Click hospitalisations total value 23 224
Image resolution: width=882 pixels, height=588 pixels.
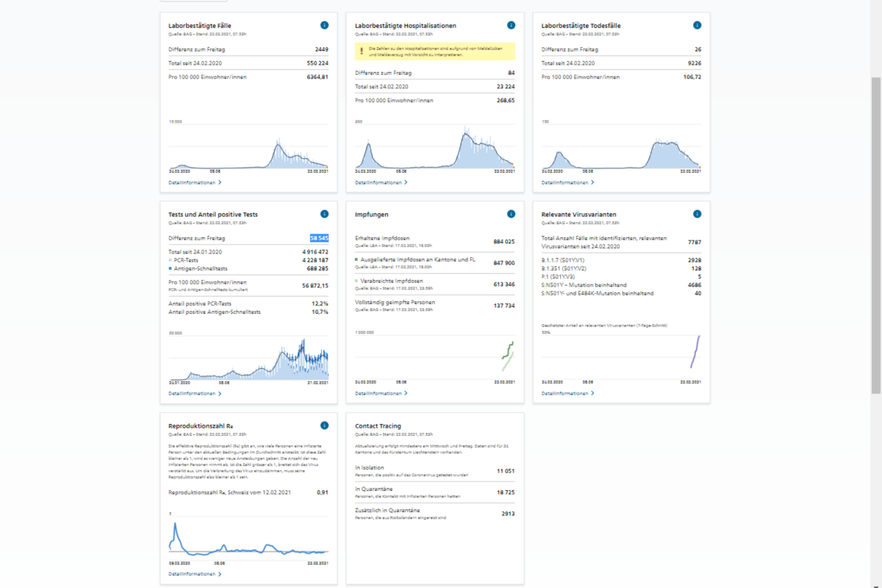[506, 87]
